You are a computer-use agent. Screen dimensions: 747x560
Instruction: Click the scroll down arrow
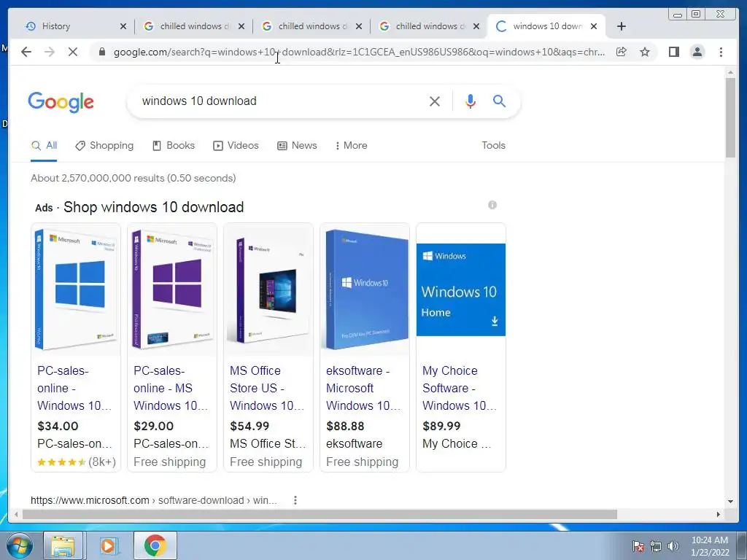730,501
